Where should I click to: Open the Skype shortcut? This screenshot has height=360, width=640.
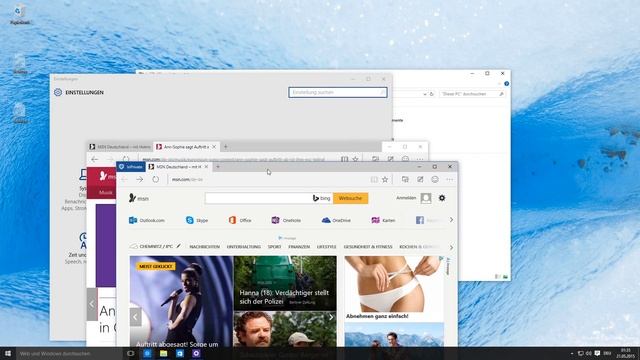[197, 220]
